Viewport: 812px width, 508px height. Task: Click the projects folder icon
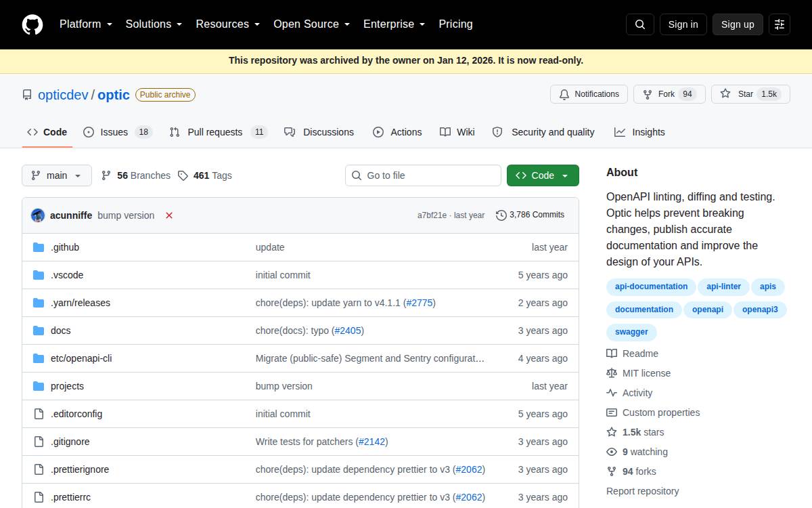39,386
